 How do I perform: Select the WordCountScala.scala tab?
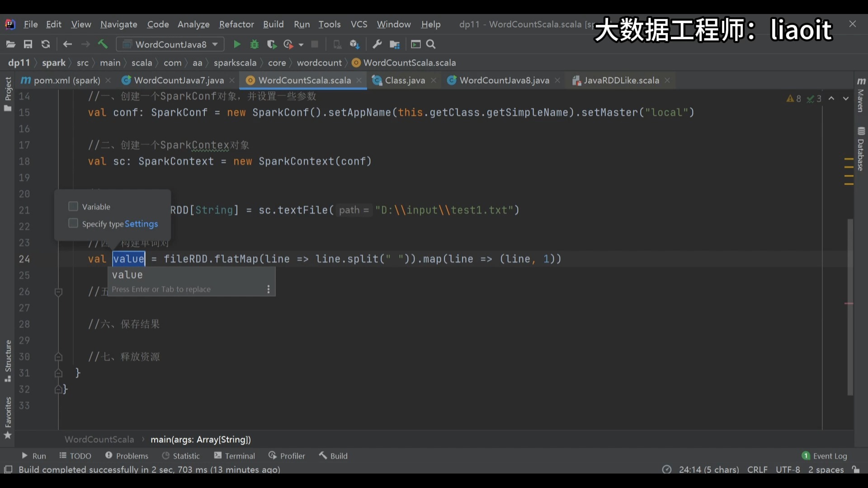(304, 80)
